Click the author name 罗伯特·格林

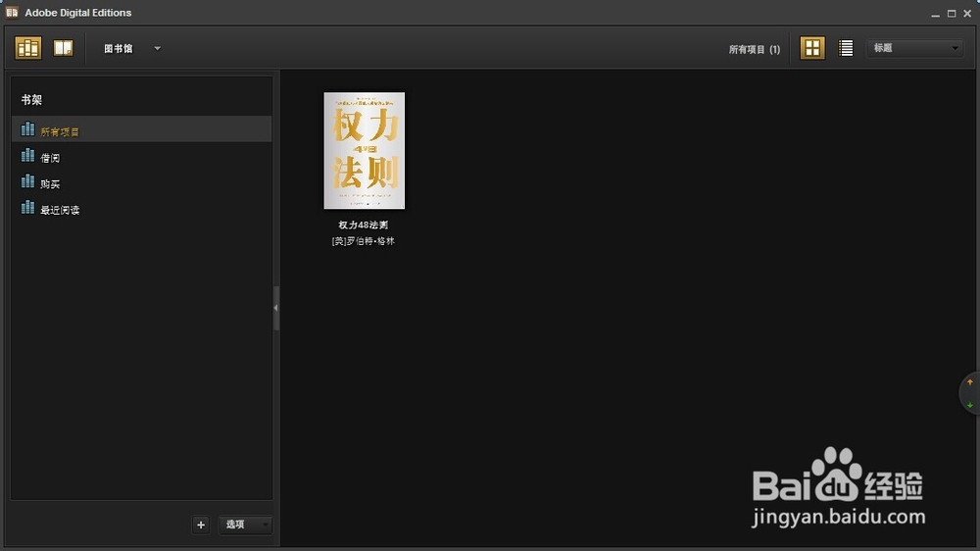pyautogui.click(x=364, y=241)
